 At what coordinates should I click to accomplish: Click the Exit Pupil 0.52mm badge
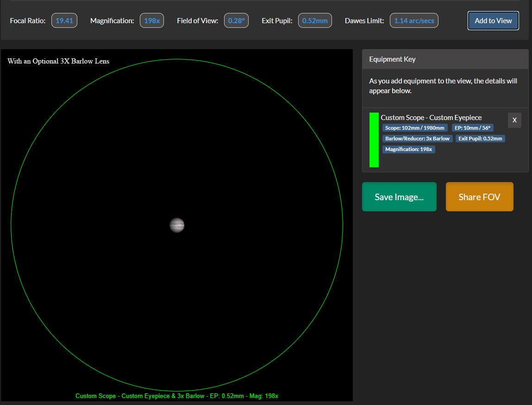tap(315, 20)
